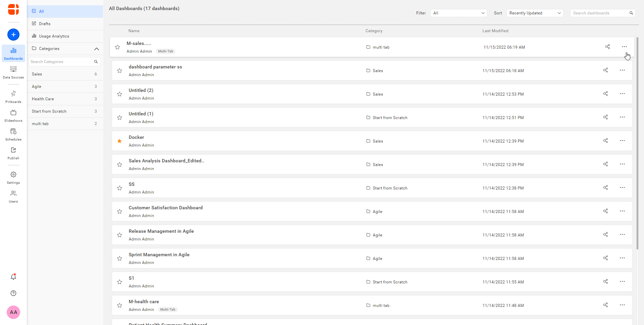Click the blue create new plus button
Screen dimensions: 644x325
(13, 35)
